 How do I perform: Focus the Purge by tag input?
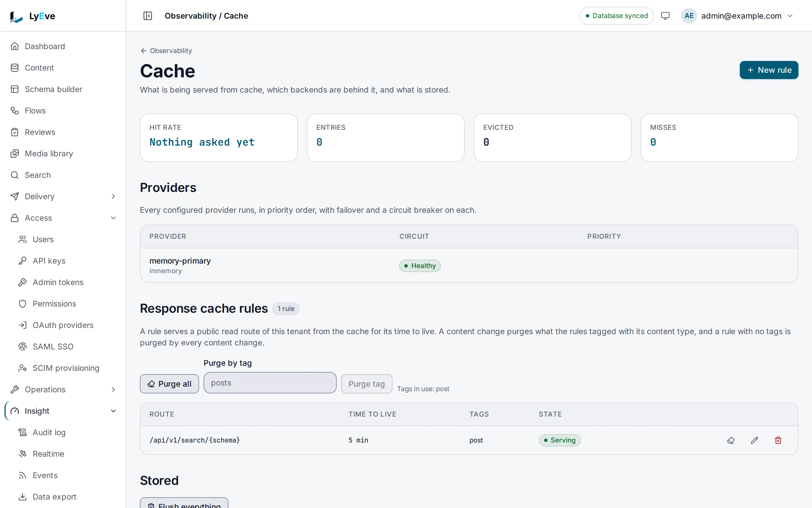270,383
